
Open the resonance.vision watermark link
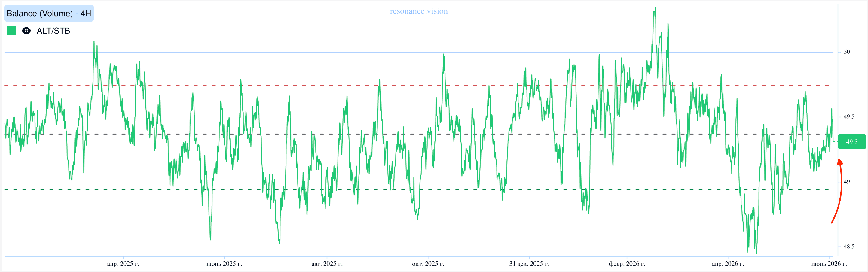click(419, 11)
